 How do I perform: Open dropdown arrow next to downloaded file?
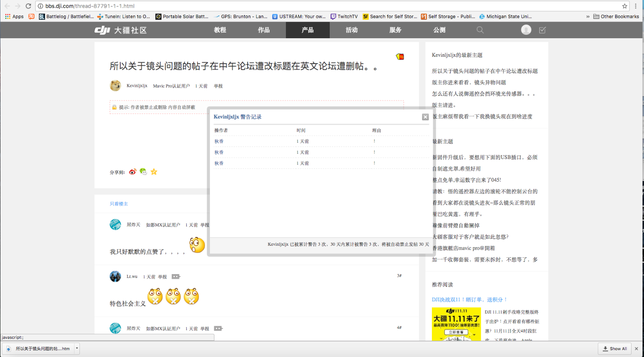pos(77,348)
